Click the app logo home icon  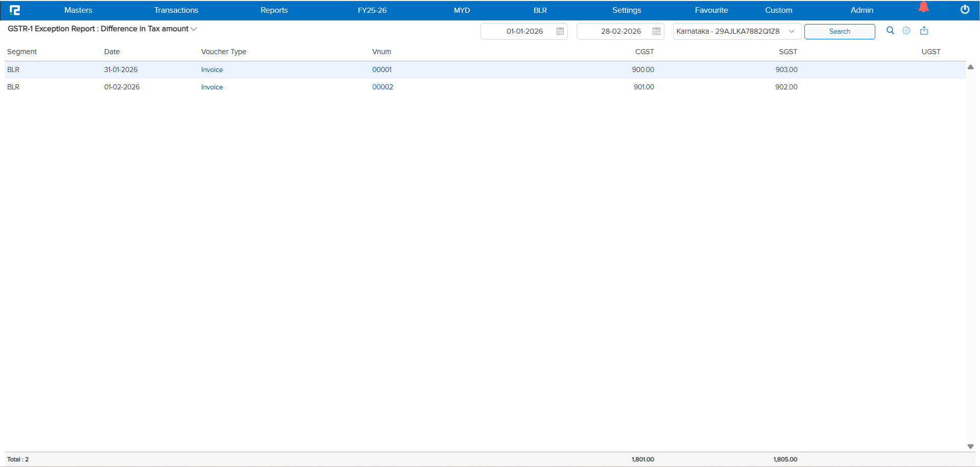pos(15,10)
